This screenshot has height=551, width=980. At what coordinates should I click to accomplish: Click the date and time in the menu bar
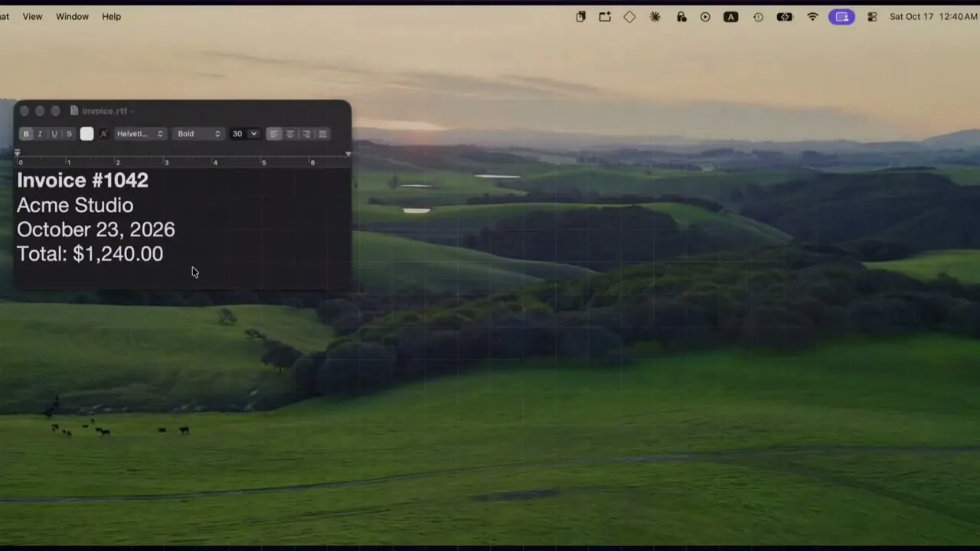[933, 17]
